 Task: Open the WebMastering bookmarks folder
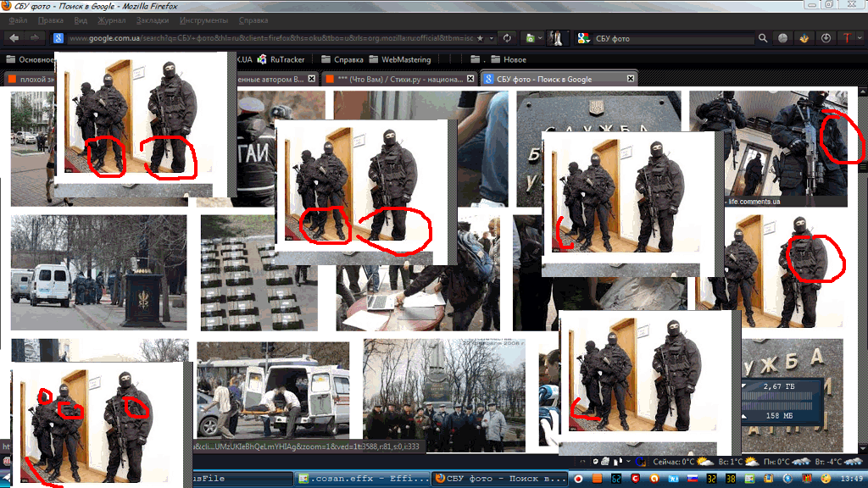[399, 59]
